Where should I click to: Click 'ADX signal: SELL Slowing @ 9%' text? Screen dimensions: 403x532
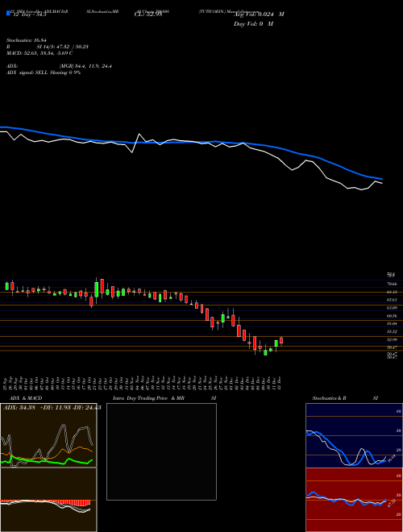coord(44,73)
